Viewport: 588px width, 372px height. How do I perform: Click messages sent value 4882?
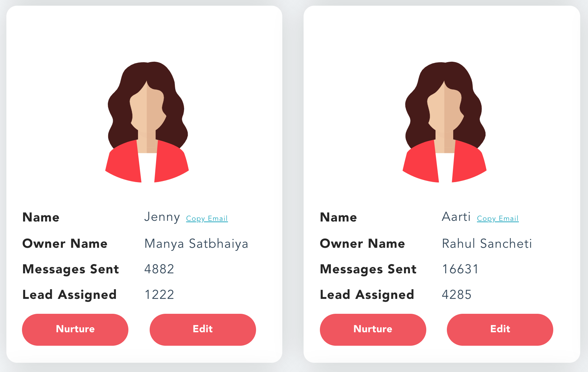pos(159,269)
